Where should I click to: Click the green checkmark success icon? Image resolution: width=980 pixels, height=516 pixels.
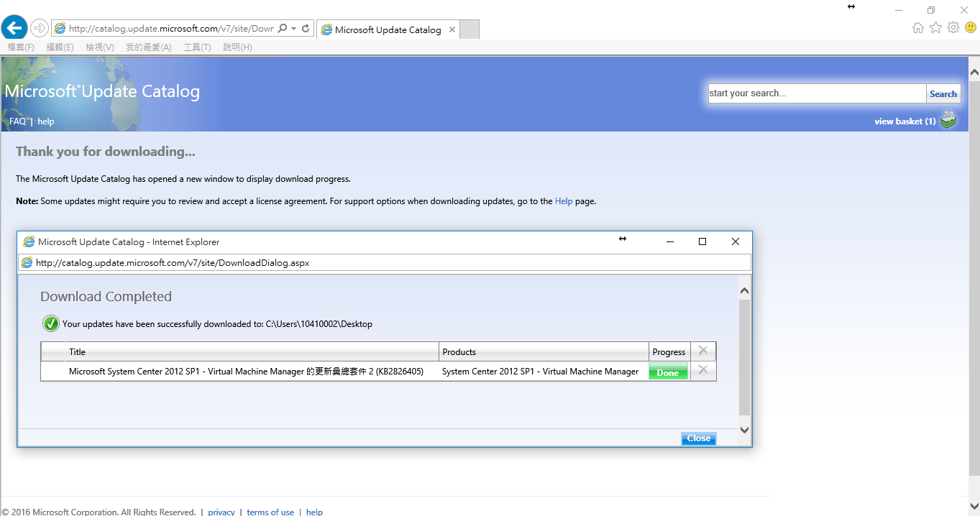50,323
